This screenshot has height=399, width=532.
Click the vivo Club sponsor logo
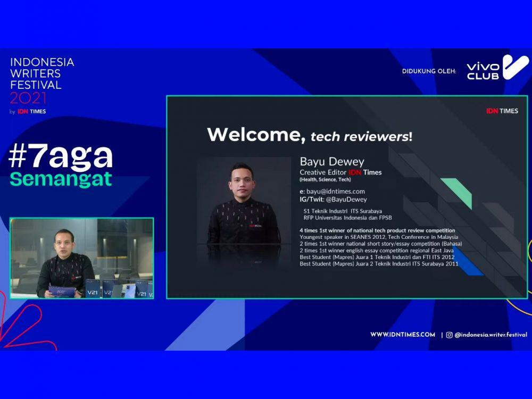(498, 68)
